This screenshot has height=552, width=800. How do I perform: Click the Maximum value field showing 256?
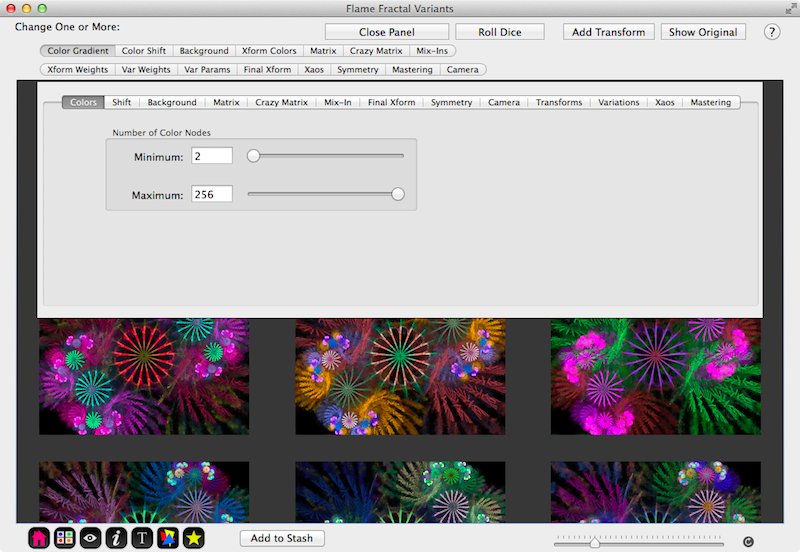point(212,194)
